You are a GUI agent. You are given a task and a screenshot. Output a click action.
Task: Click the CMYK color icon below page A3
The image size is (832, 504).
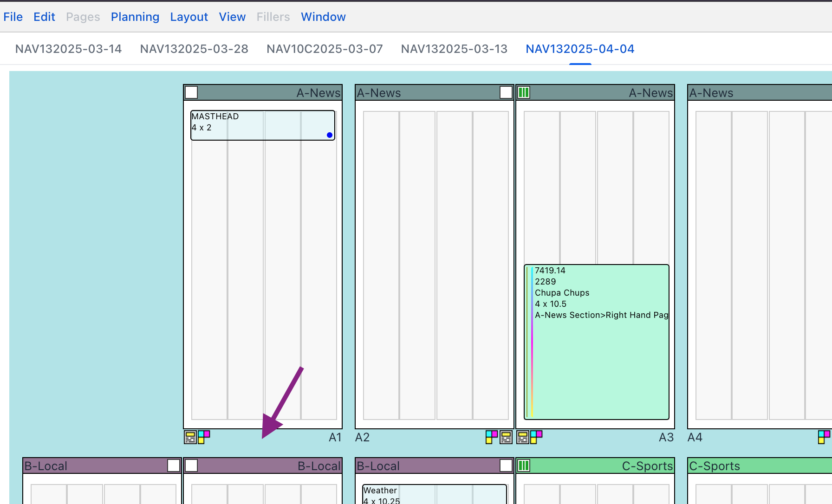[x=536, y=437]
